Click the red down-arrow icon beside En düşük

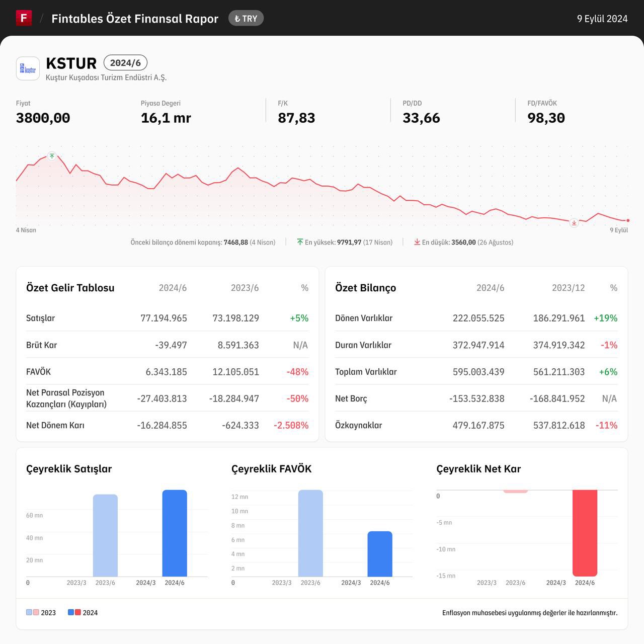417,242
